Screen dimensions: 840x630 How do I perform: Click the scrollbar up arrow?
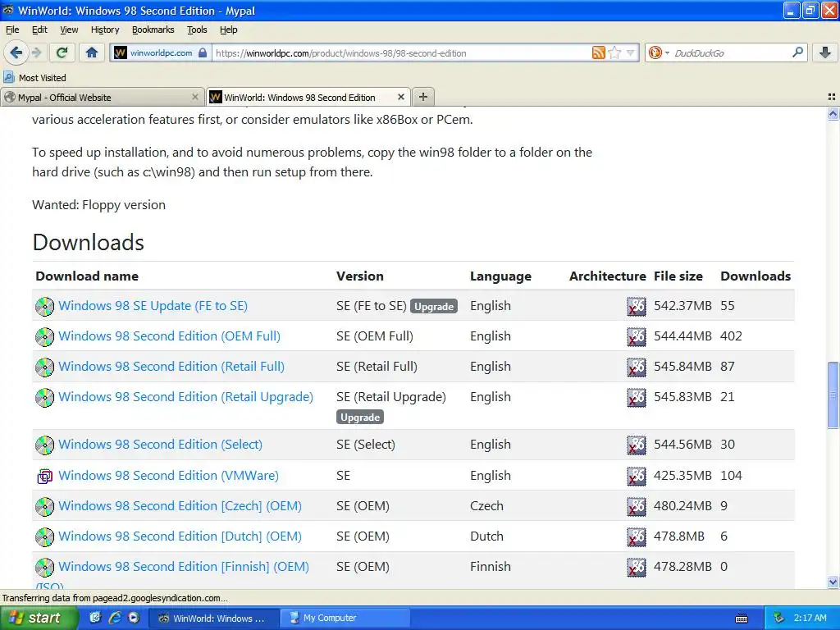(833, 113)
